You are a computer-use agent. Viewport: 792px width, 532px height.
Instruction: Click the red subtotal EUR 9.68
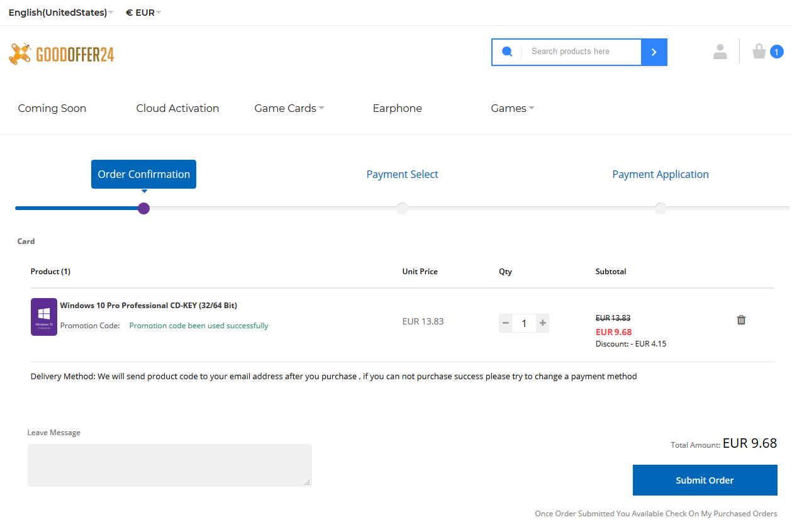pos(614,332)
